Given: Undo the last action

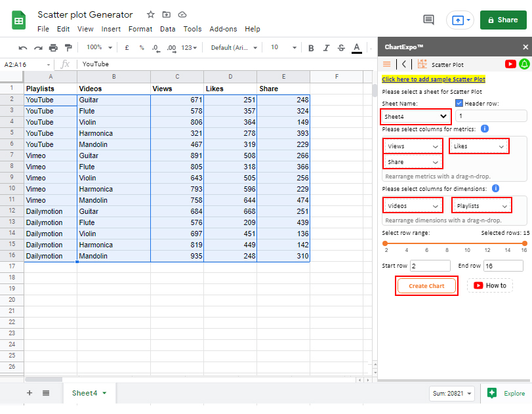Looking at the screenshot, I should click(x=23, y=48).
